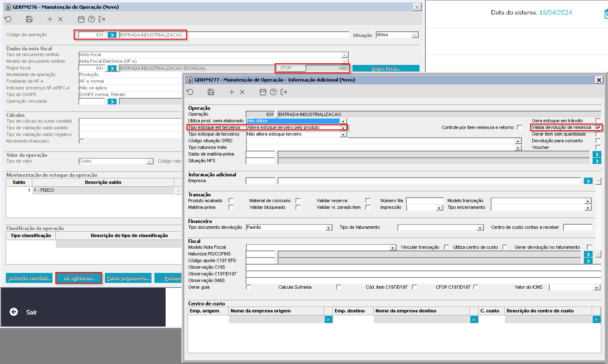
Task: Open the calendar icon in GERFM277 toolbar
Action: tap(263, 92)
